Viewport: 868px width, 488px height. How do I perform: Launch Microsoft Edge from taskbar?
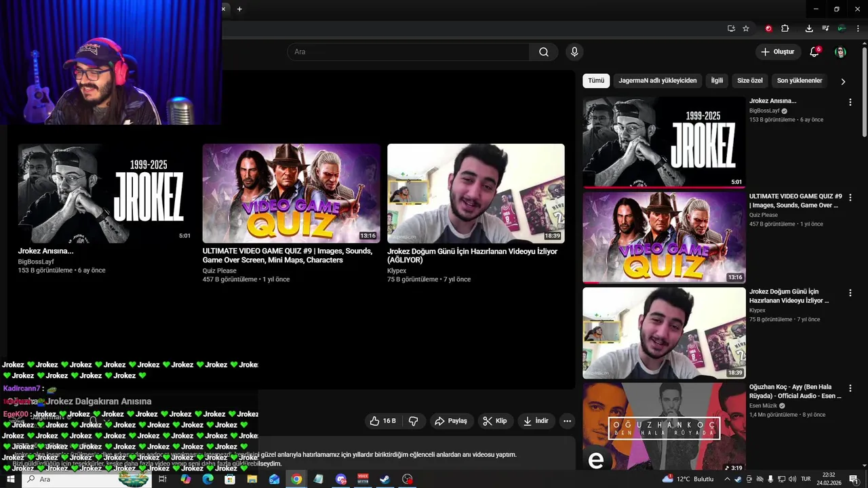[208, 479]
